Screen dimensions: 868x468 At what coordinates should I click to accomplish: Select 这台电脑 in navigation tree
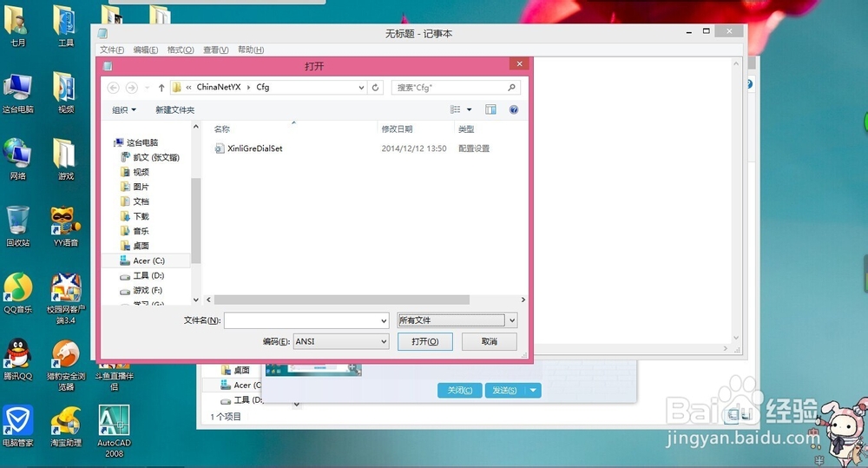pos(137,142)
